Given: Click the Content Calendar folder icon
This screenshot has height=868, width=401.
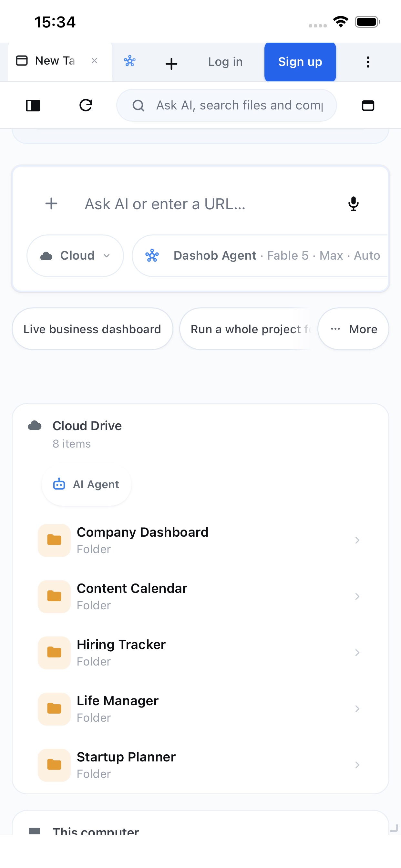Looking at the screenshot, I should point(54,596).
